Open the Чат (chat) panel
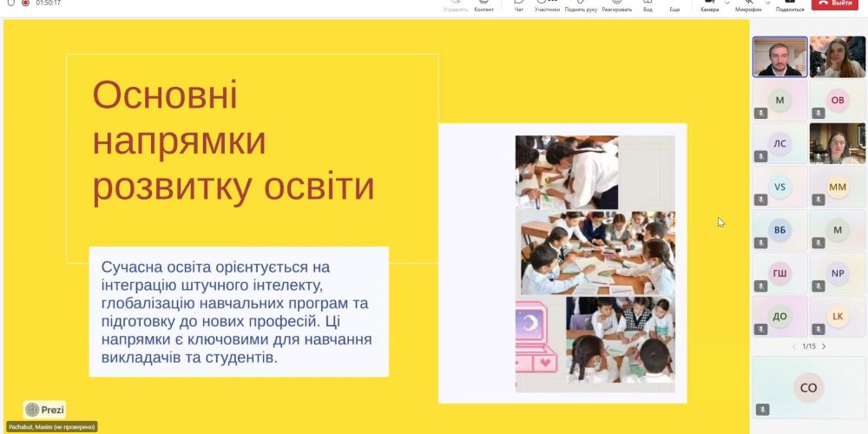 pos(519,4)
